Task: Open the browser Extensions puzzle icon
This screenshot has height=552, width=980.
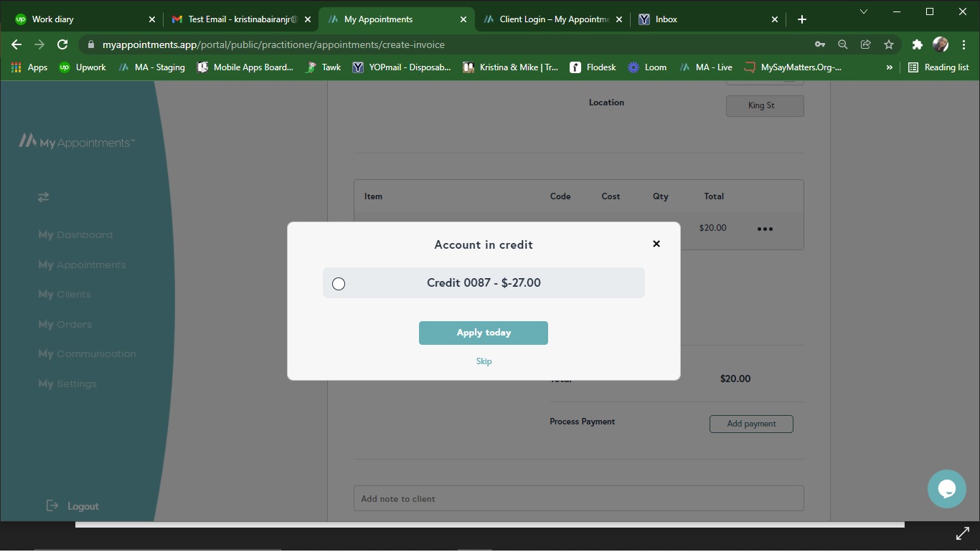Action: coord(917,44)
